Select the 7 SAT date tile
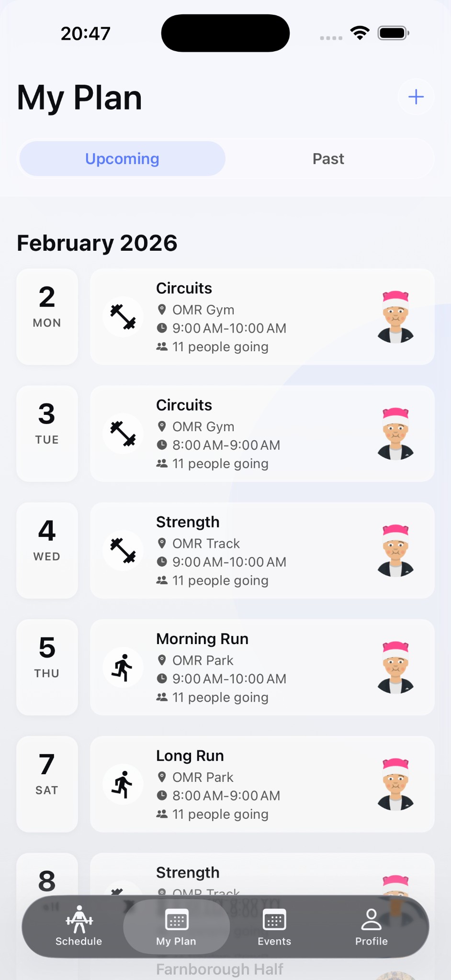 (47, 784)
